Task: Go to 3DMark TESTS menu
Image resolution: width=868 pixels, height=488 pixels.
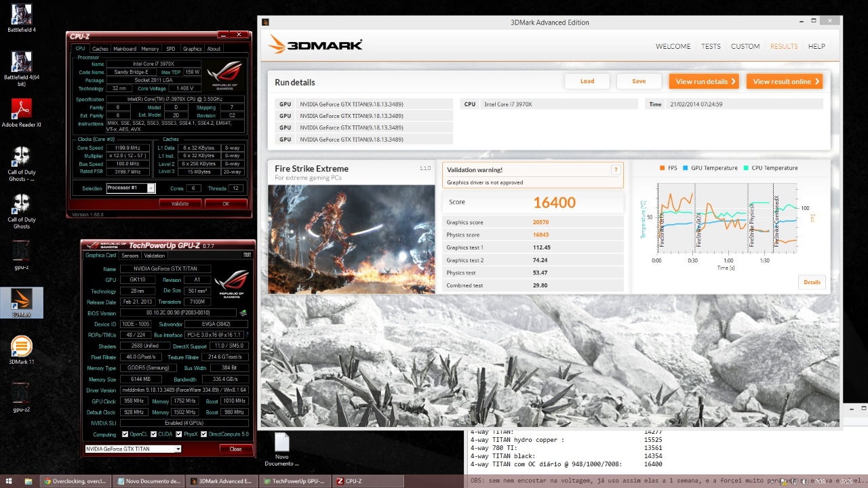Action: point(711,46)
